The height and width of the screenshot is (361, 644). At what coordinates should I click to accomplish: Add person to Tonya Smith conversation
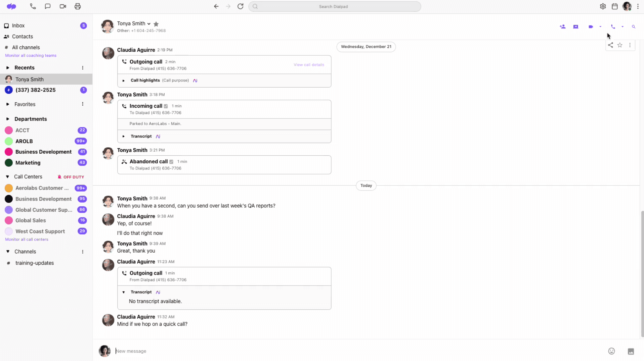coord(563,27)
